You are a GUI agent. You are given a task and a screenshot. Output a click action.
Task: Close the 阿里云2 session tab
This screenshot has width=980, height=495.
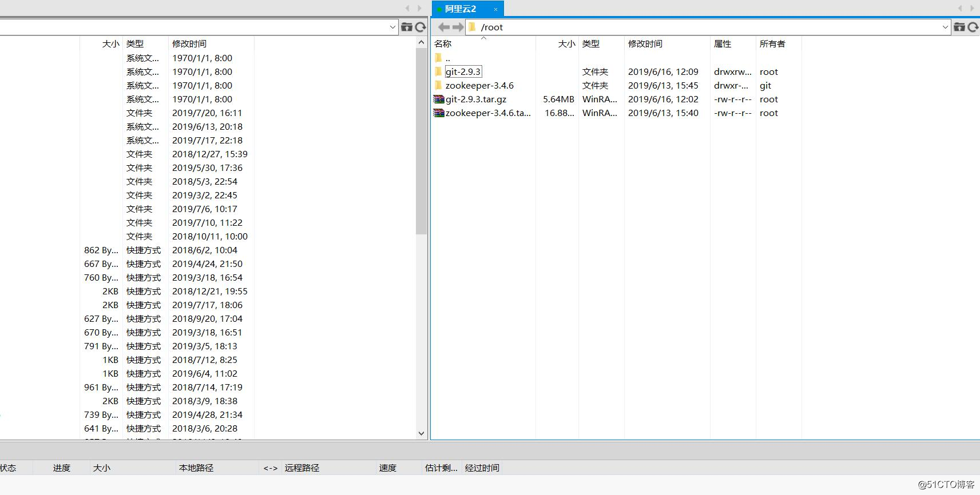coord(495,9)
